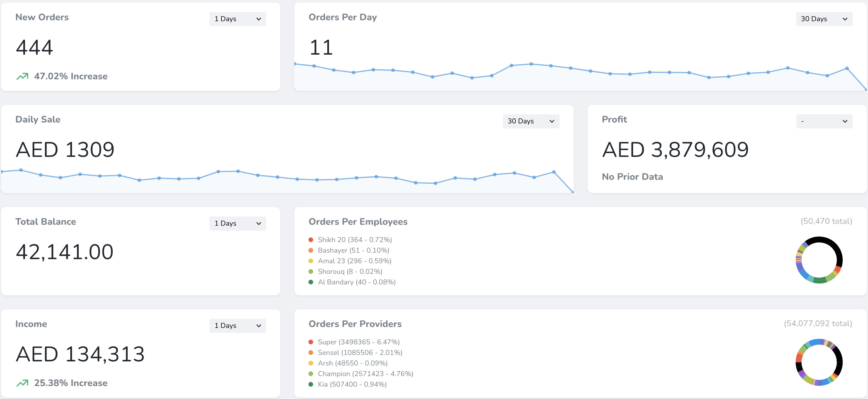This screenshot has width=868, height=399.
Task: Click the Orders Per Day value 11
Action: (321, 47)
